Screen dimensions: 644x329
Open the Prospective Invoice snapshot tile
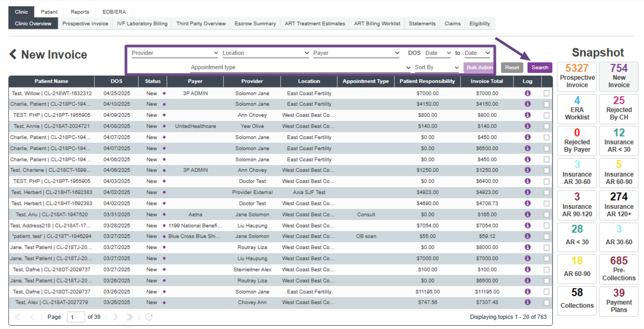[576, 76]
